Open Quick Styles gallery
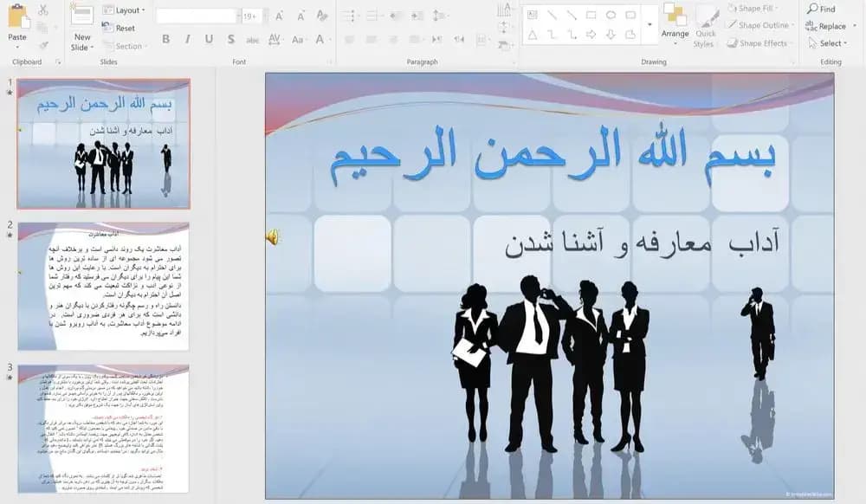This screenshot has width=866, height=504. tap(706, 27)
